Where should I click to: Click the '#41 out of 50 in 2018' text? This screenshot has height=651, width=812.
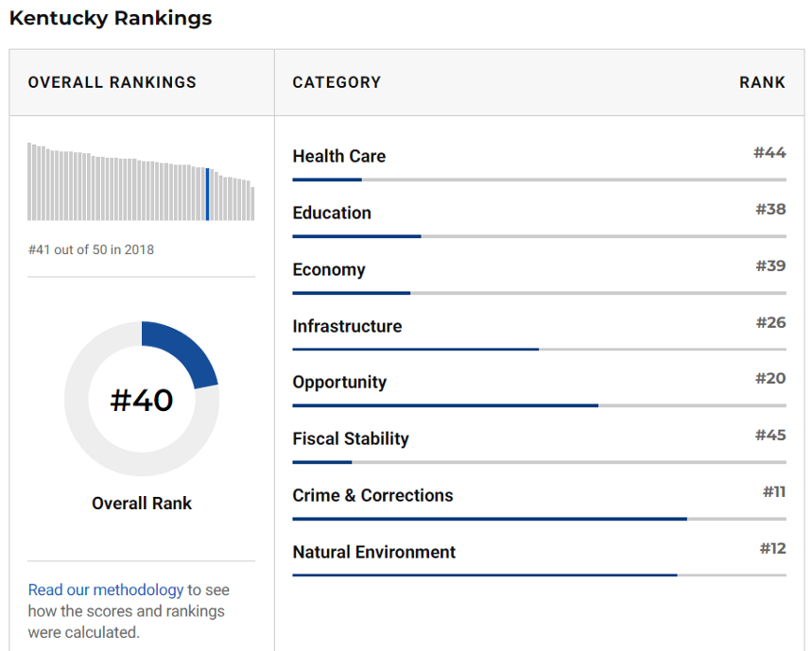click(91, 249)
